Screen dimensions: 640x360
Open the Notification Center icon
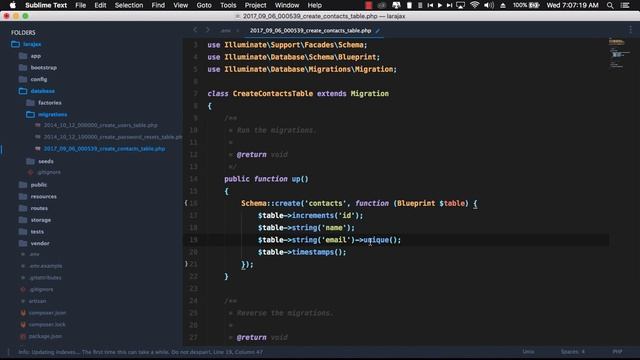pyautogui.click(x=625, y=5)
